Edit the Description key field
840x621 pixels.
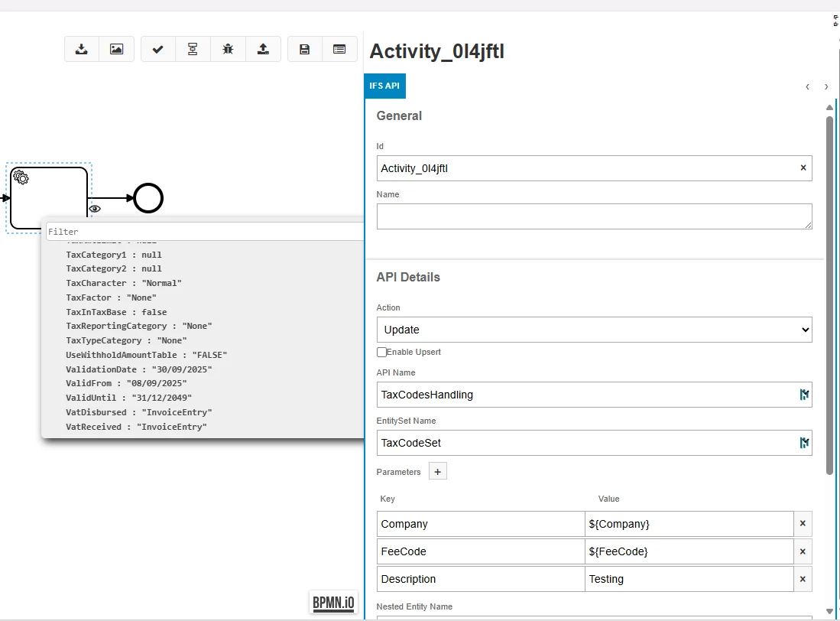coord(481,579)
